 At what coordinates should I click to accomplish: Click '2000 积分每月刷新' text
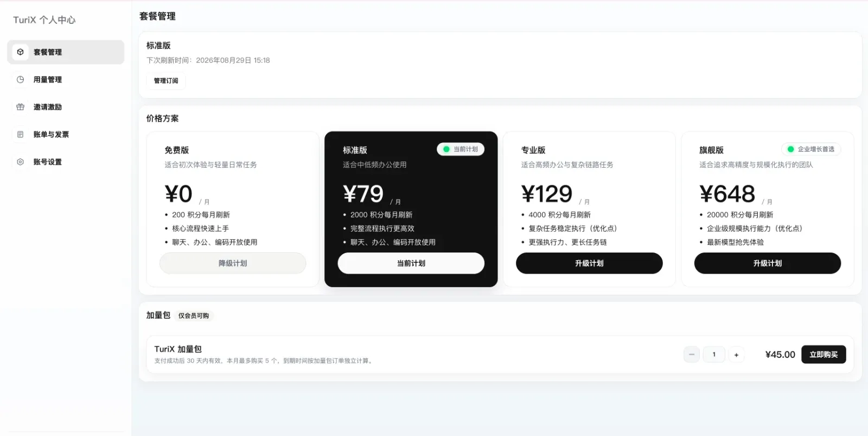pyautogui.click(x=381, y=215)
